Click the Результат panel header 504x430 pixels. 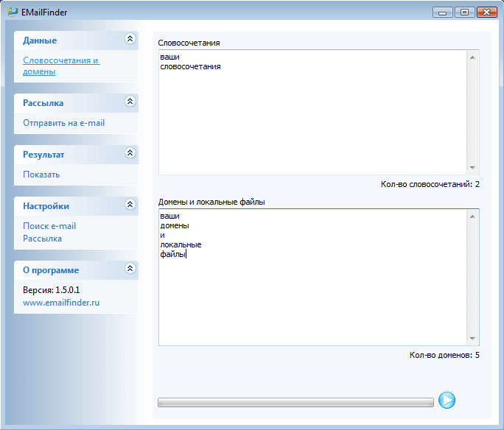(76, 155)
